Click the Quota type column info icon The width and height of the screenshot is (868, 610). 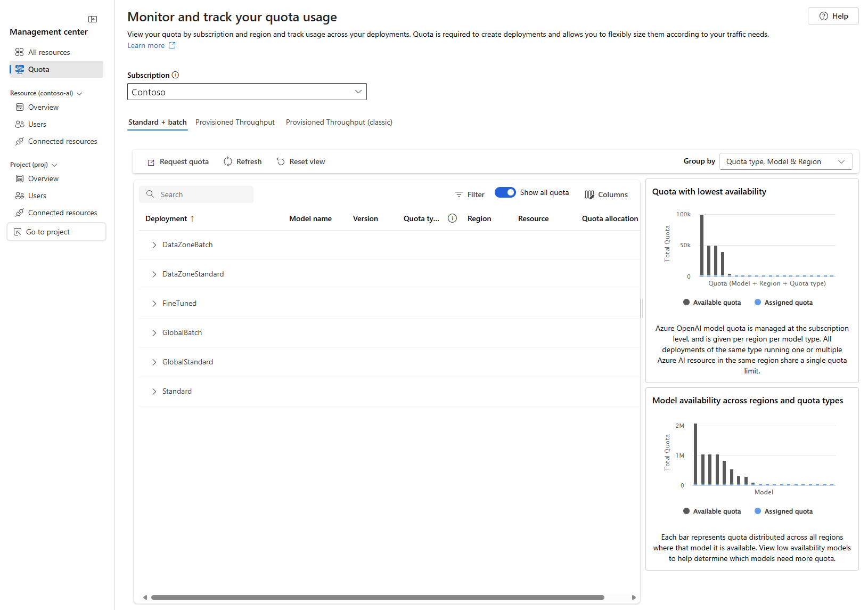pos(452,218)
